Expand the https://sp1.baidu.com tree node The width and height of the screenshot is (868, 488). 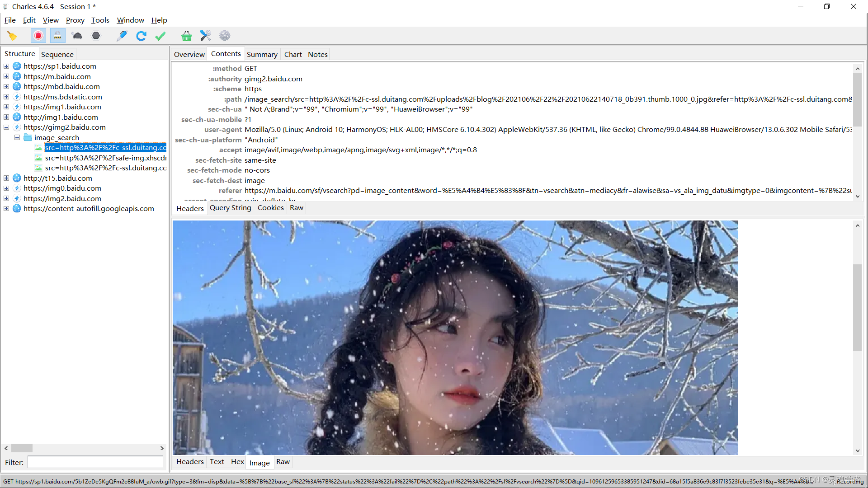tap(6, 66)
